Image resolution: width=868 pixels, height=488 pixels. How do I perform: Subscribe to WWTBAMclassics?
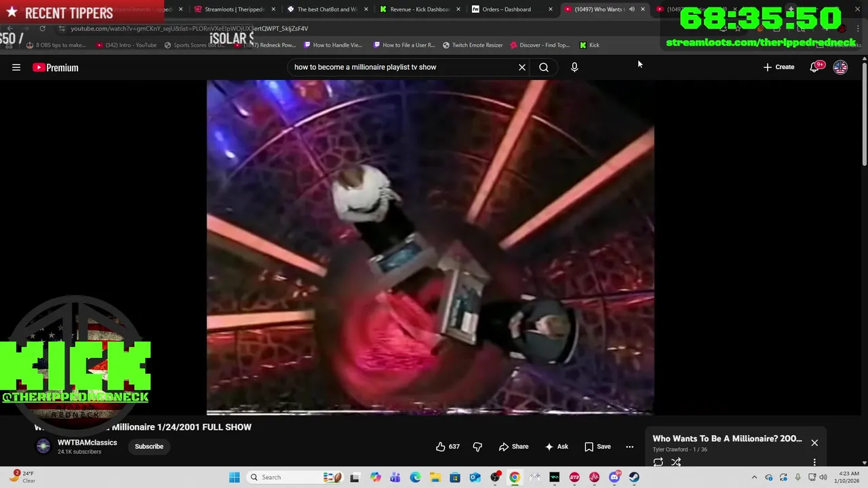tap(149, 447)
